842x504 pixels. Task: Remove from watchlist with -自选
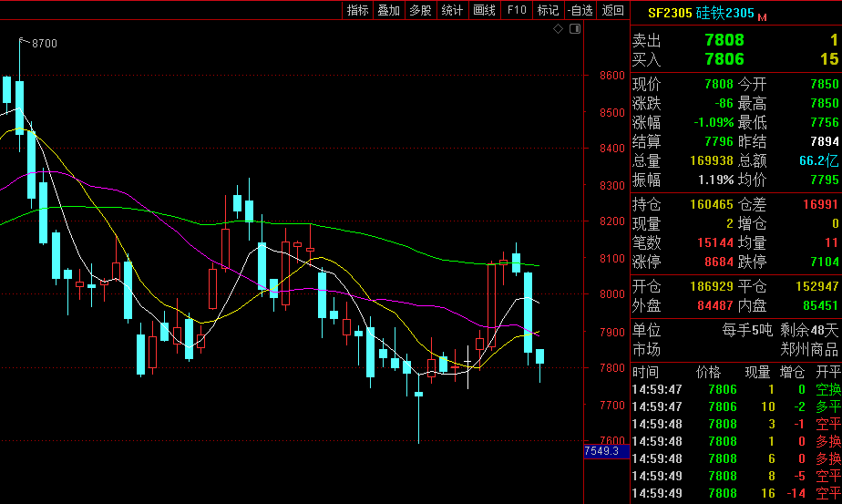tap(580, 10)
